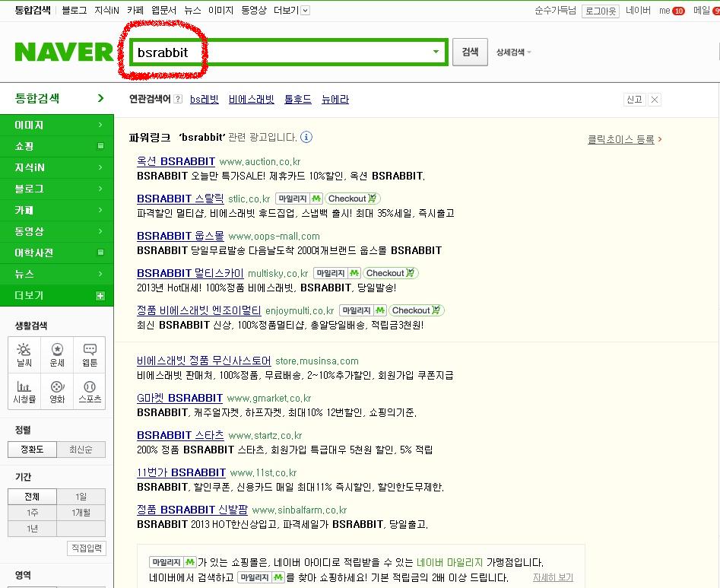The width and height of the screenshot is (720, 588).
Task: Sort results by 정확도
Action: [x=32, y=450]
